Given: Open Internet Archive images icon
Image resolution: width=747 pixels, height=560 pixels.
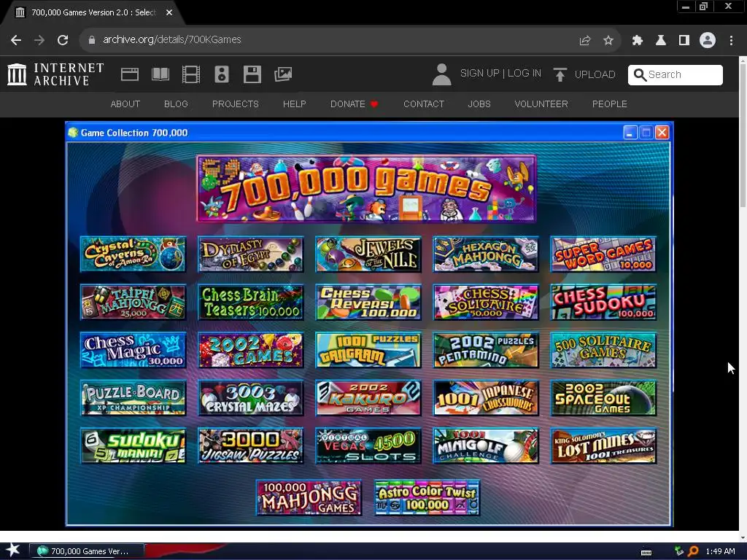Looking at the screenshot, I should click(283, 74).
